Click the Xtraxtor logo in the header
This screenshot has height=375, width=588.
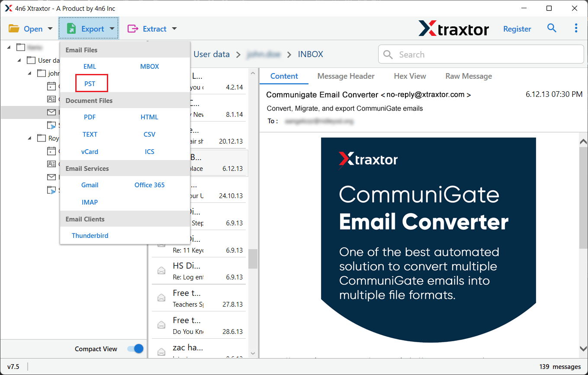pyautogui.click(x=453, y=29)
